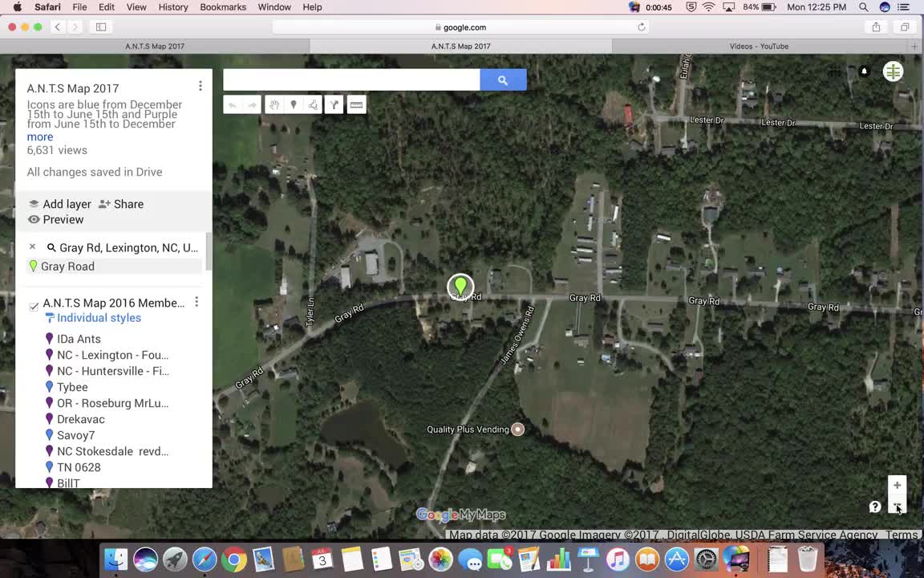The width and height of the screenshot is (924, 578).
Task: Zoom in with the map plus button
Action: pyautogui.click(x=897, y=485)
